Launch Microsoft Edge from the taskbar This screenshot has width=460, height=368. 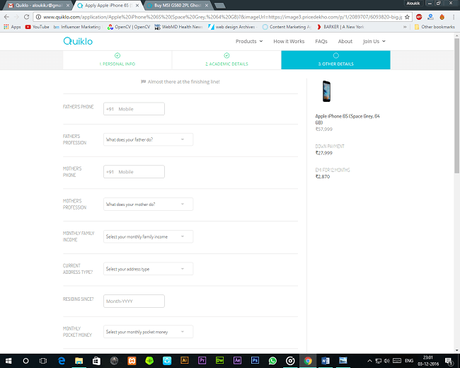tap(61, 361)
